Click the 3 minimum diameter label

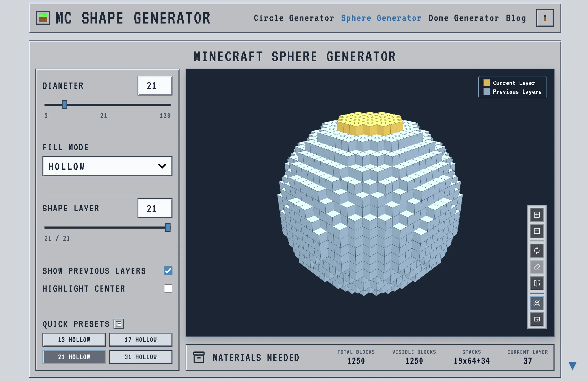46,116
